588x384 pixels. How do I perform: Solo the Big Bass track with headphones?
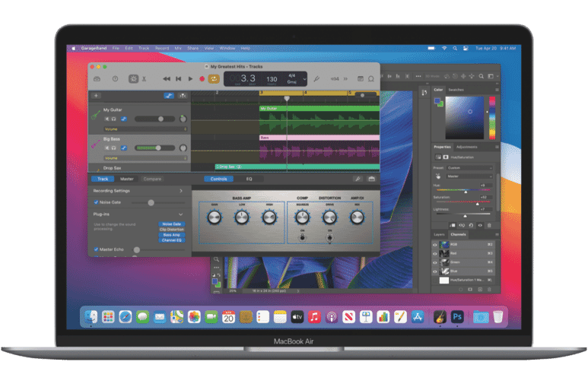(113, 148)
